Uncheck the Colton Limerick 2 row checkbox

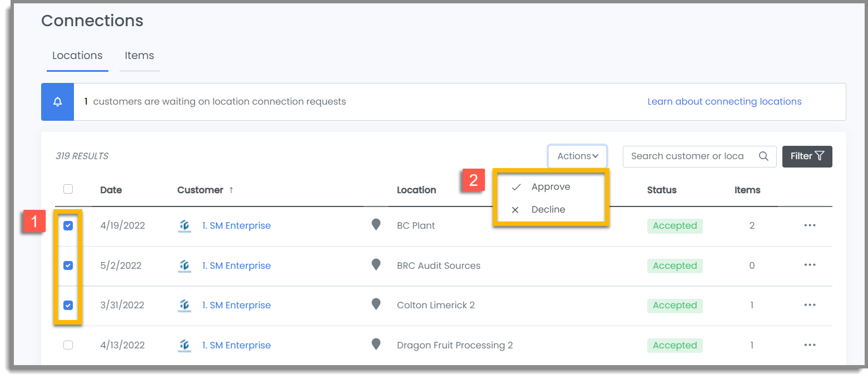(68, 305)
